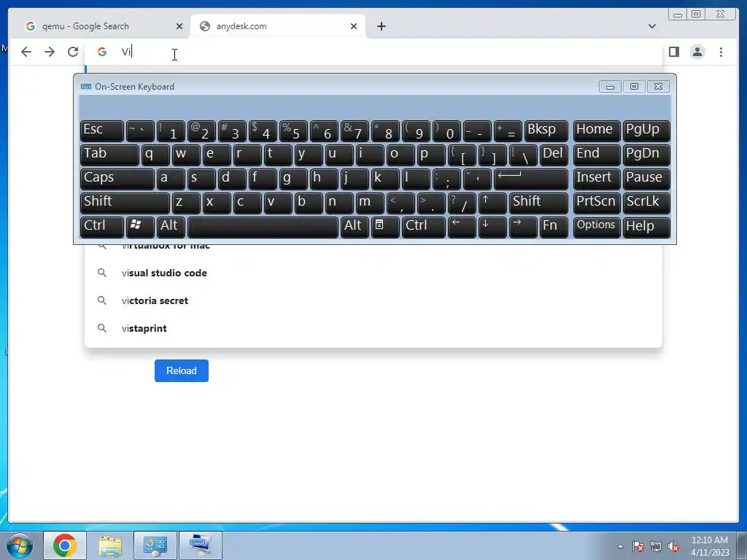Tap the left arrow key

pos(462,227)
